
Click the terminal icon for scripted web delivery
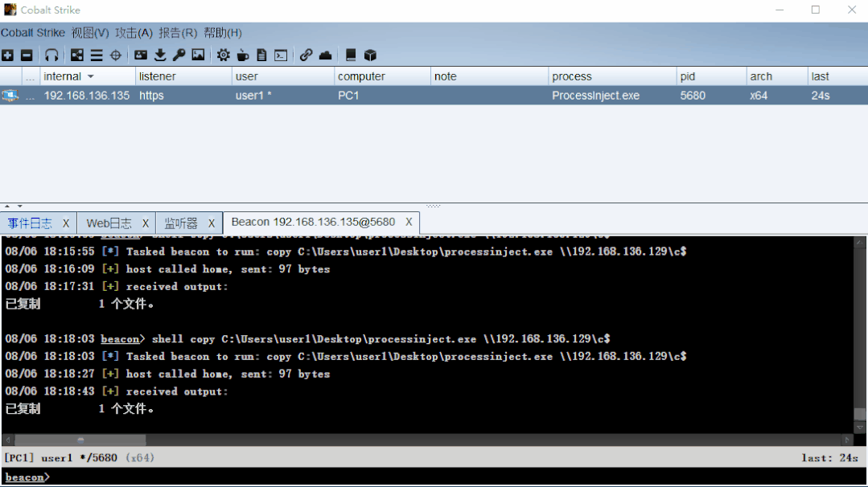pos(282,55)
